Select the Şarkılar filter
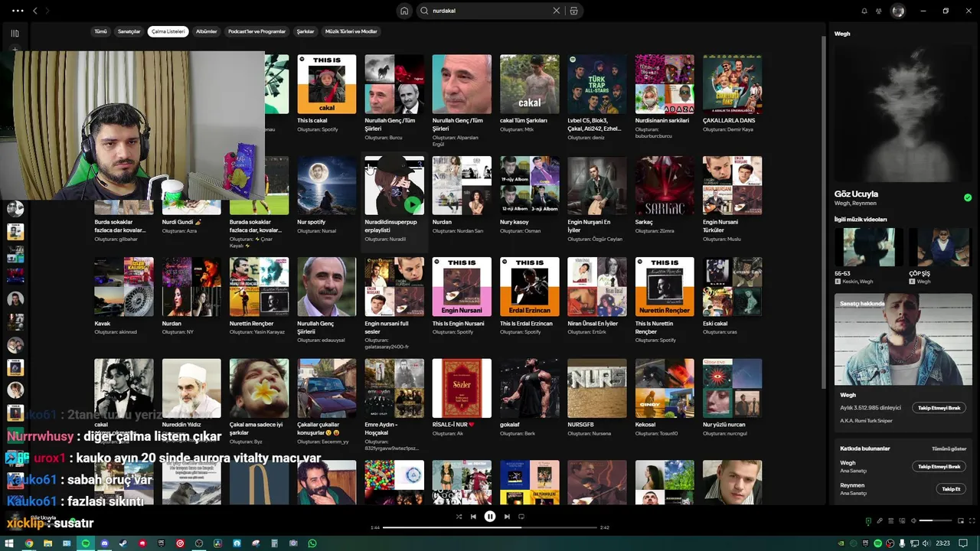The image size is (980, 551). click(x=305, y=31)
